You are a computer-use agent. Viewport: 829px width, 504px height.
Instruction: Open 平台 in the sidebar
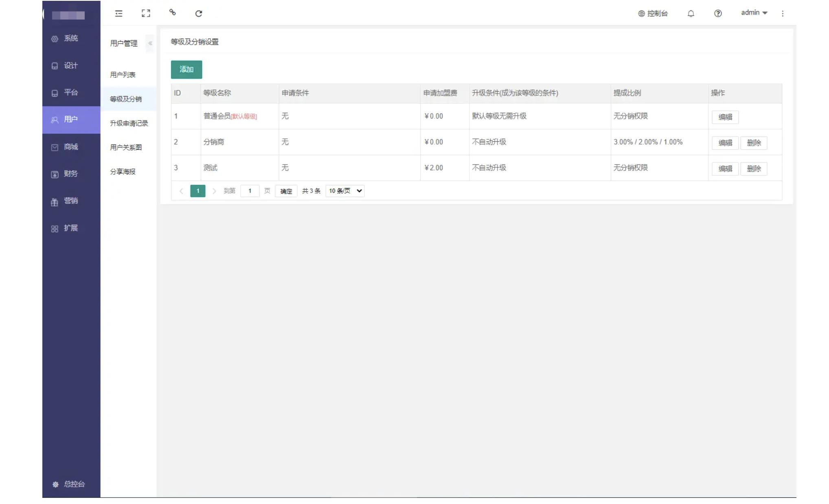[71, 92]
